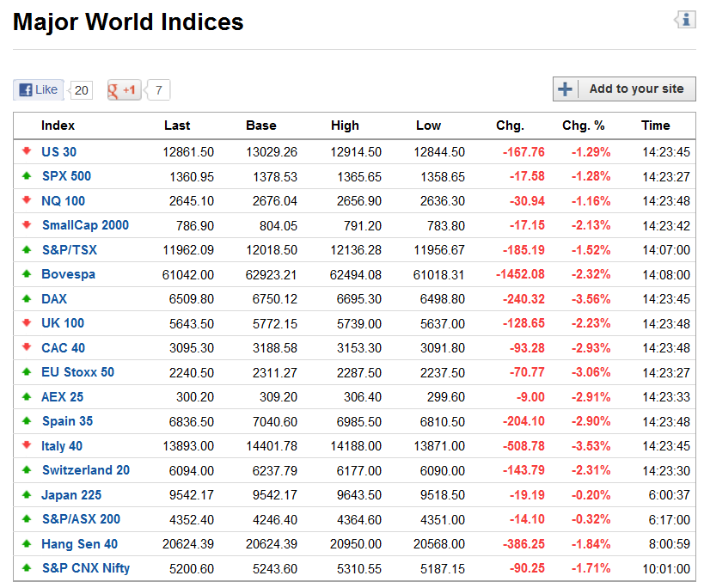Open the Japan 225 index link

(x=71, y=495)
